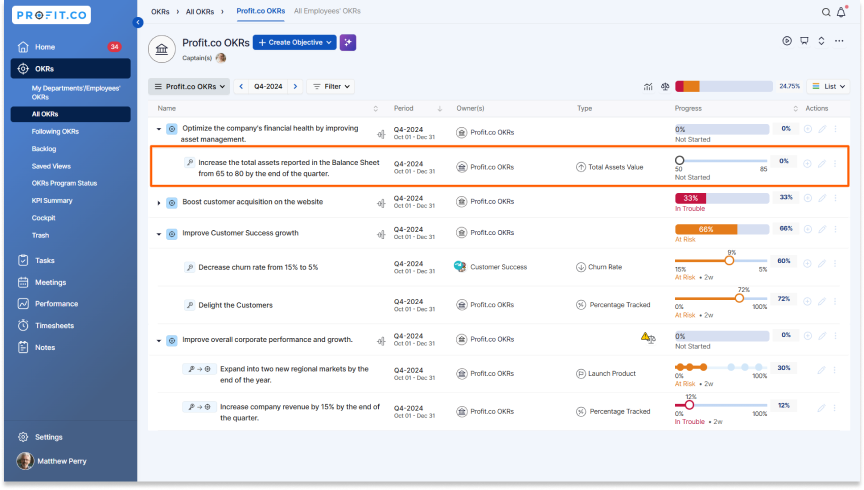This screenshot has height=490, width=864.
Task: Open Customer Success owner of churn rate
Action: [490, 267]
